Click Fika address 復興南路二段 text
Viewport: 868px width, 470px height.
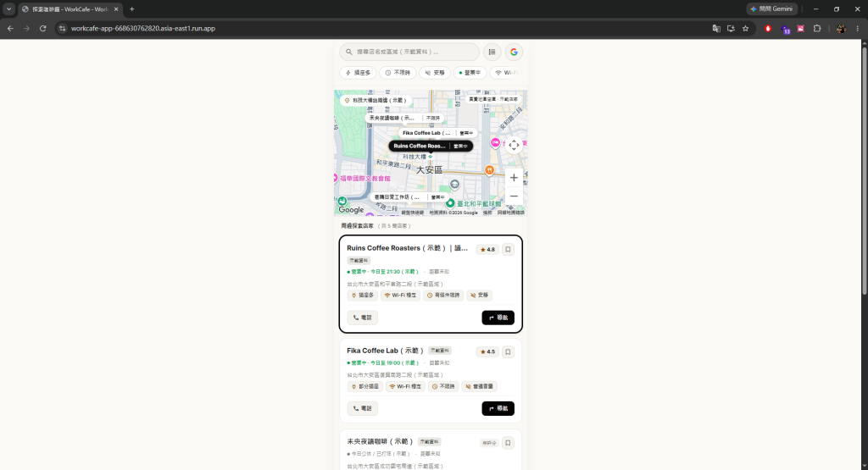coord(395,375)
